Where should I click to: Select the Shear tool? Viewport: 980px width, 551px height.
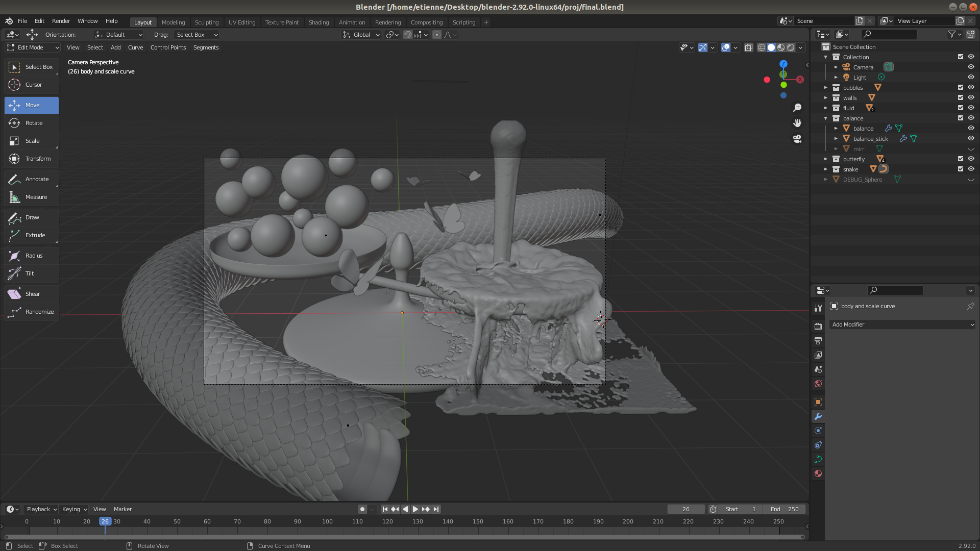[32, 294]
